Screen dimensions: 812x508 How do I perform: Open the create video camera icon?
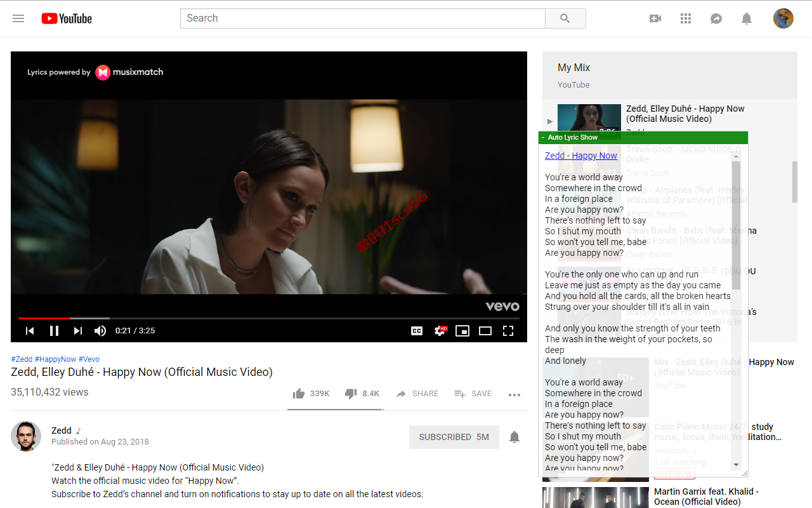click(x=655, y=18)
